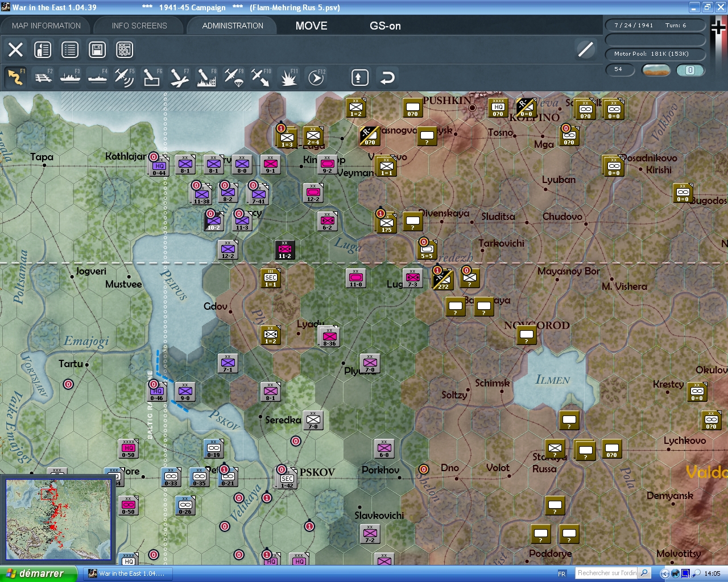The image size is (728, 582).
Task: Select the Soviet HQ counter at Pushkin
Action: pos(498,107)
